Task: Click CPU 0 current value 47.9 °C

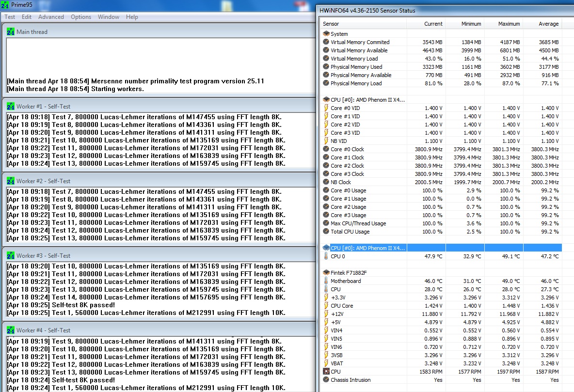Action: tap(433, 256)
